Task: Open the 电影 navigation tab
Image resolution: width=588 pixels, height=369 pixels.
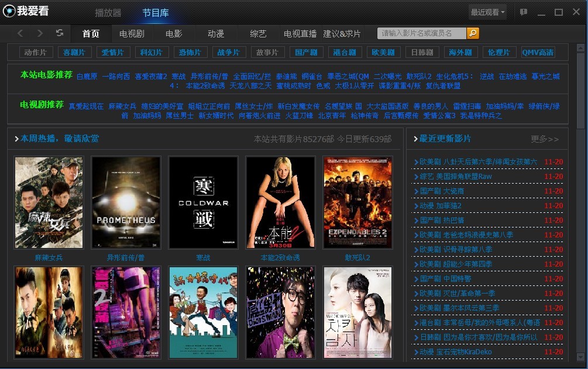Action: 174,34
